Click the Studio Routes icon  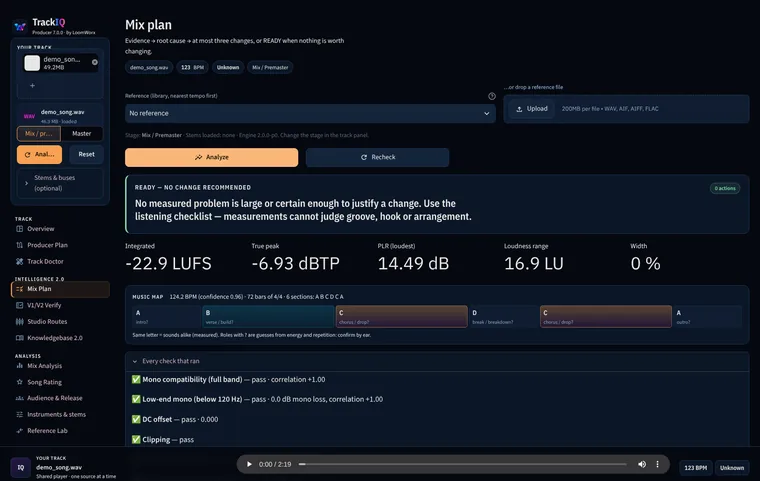pos(19,322)
